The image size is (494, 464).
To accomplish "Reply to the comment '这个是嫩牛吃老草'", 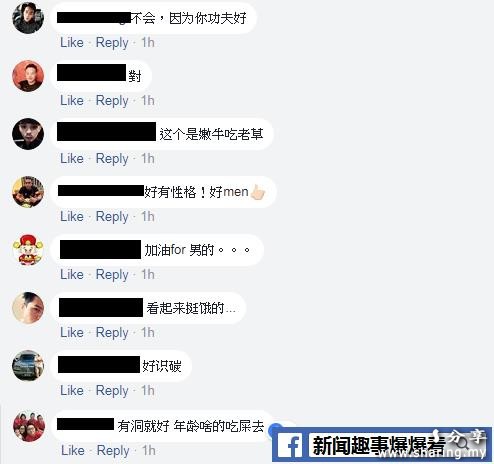I will [112, 159].
